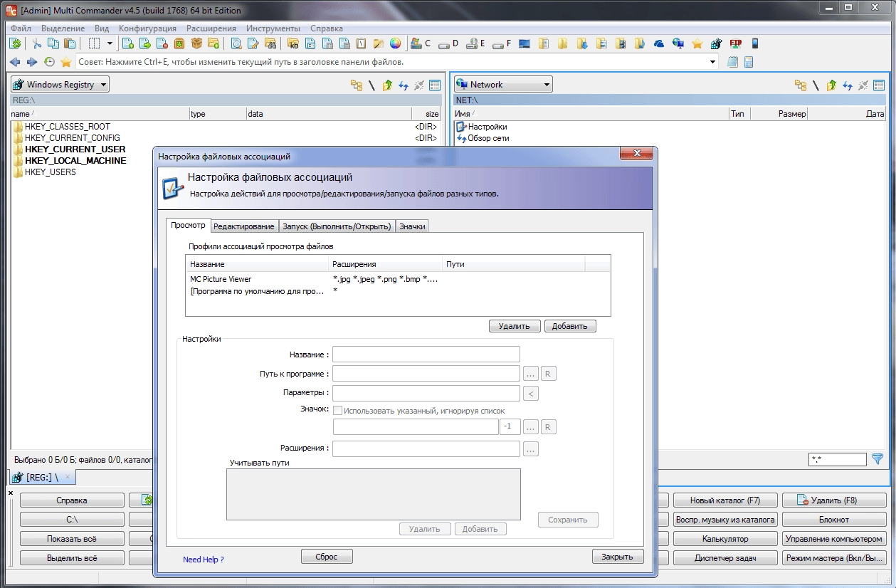896x588 pixels.
Task: Click the mobile phone toolbar icon
Action: coord(754,43)
